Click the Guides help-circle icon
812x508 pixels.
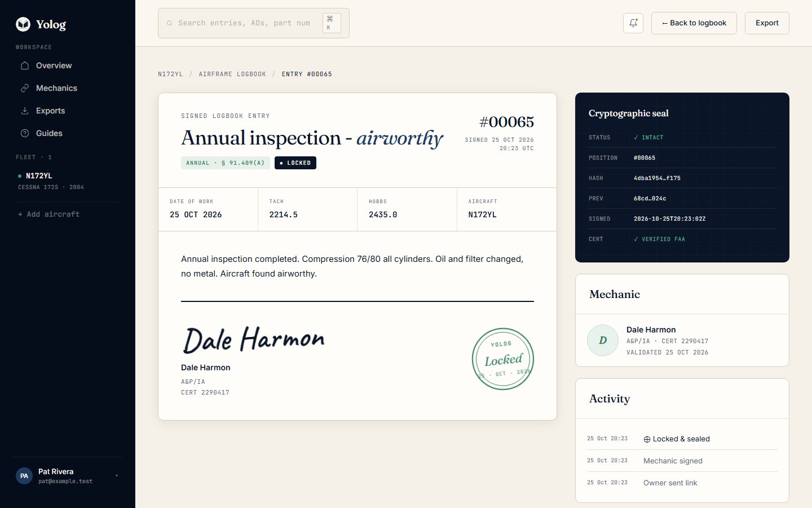(x=25, y=133)
